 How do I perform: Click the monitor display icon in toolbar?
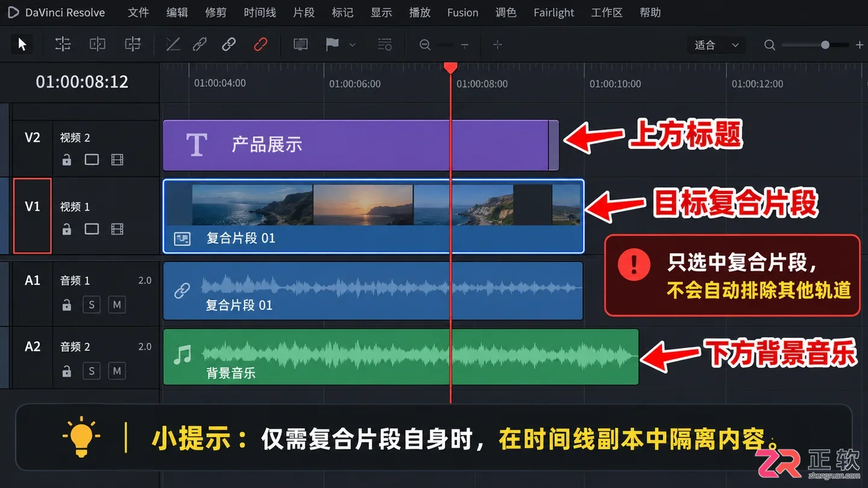point(300,45)
